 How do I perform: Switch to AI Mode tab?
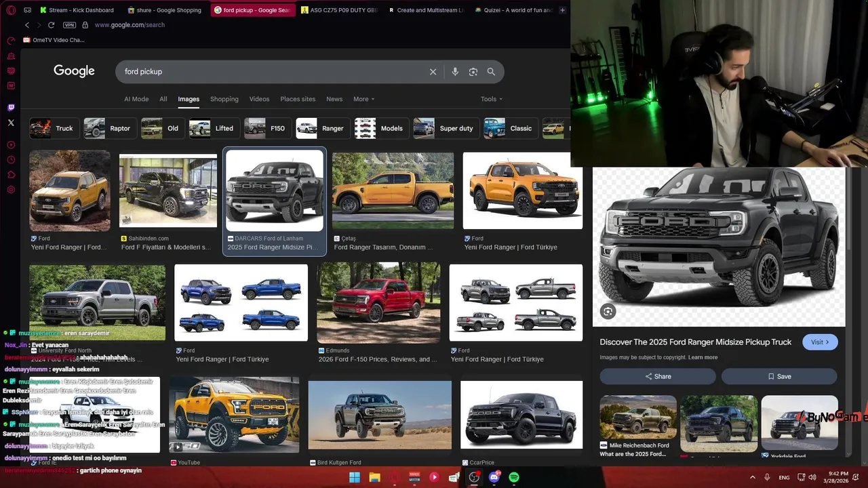coord(136,99)
